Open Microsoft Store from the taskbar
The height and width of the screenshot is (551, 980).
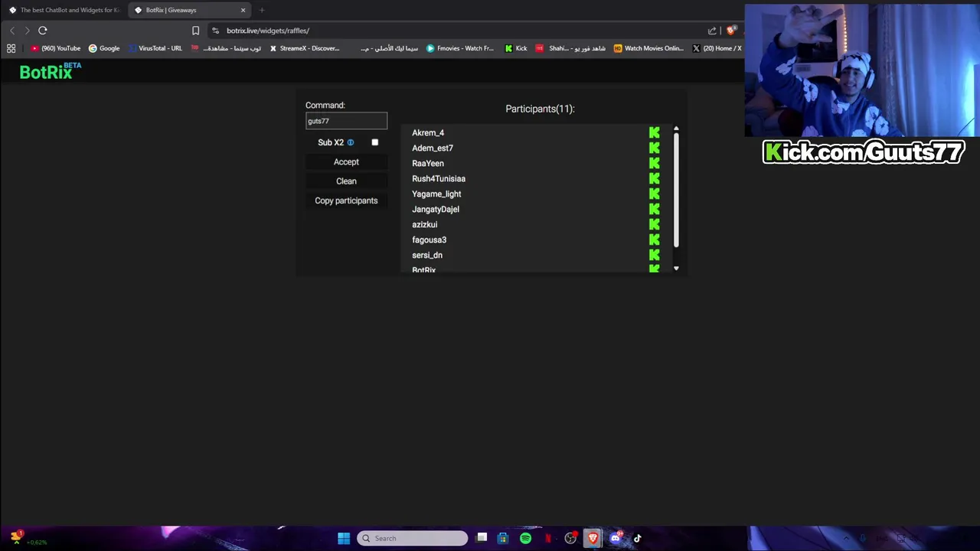click(503, 538)
